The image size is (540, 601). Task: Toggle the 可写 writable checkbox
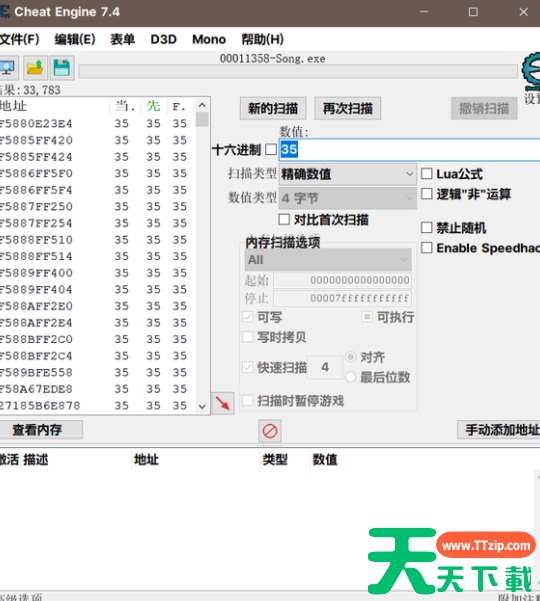pyautogui.click(x=248, y=317)
